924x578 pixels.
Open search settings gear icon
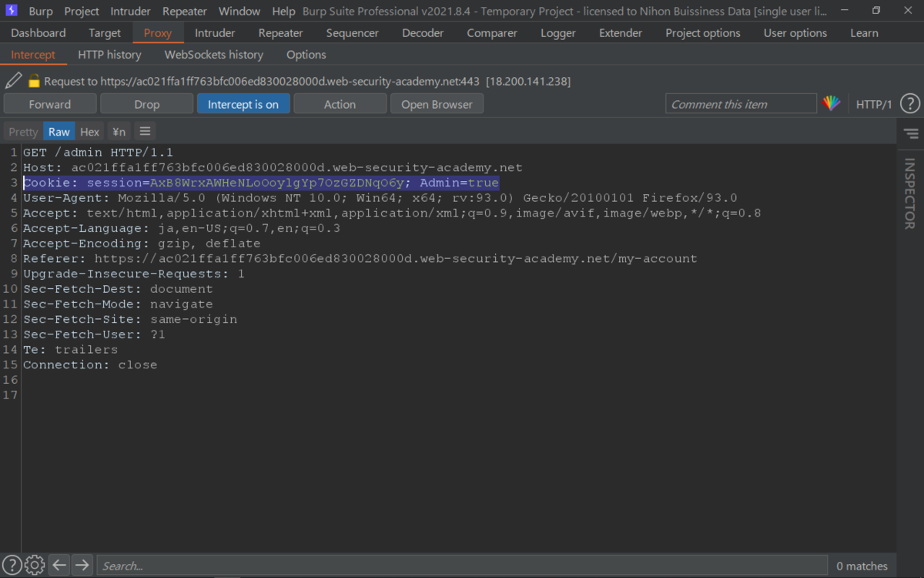35,565
